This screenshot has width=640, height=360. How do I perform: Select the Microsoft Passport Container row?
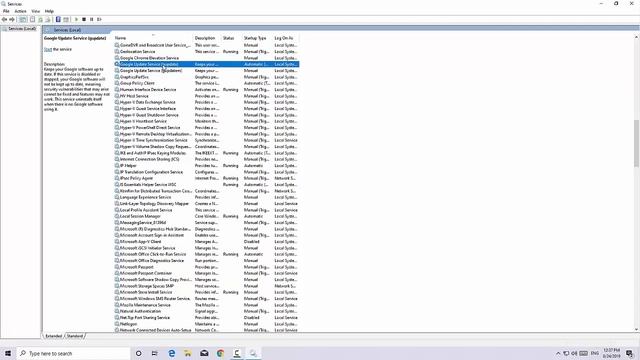click(x=207, y=273)
